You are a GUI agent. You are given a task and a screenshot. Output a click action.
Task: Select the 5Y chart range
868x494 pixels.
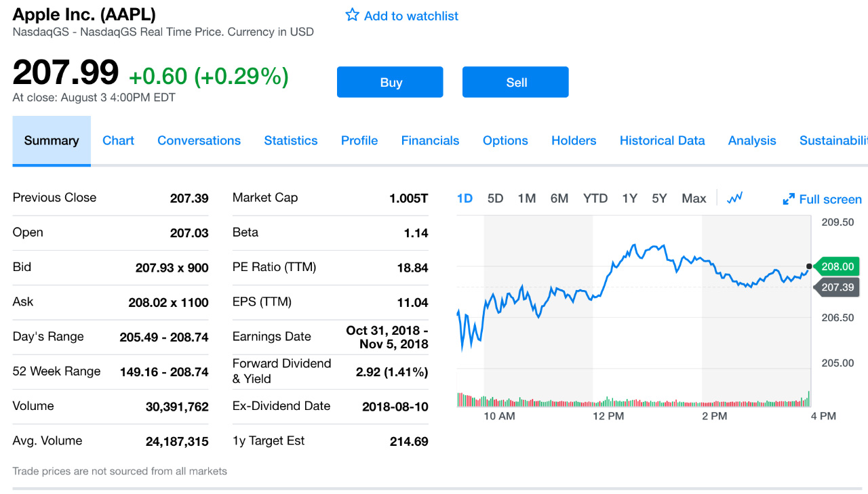point(659,199)
